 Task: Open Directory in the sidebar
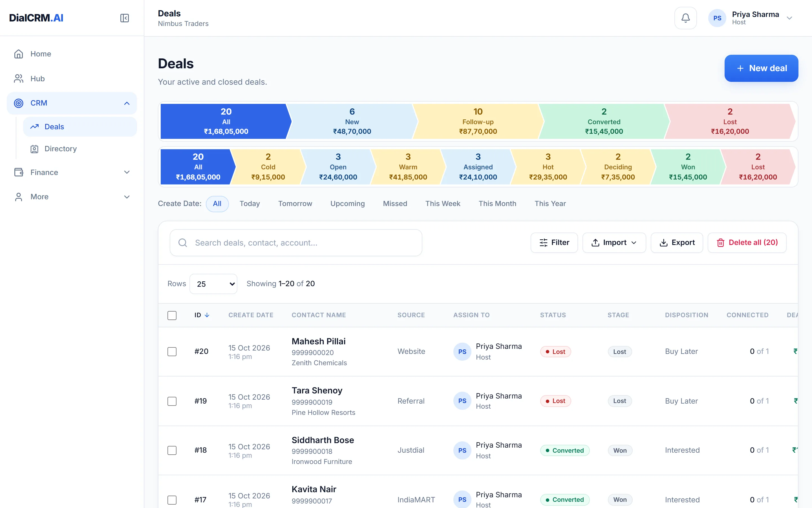80,149
